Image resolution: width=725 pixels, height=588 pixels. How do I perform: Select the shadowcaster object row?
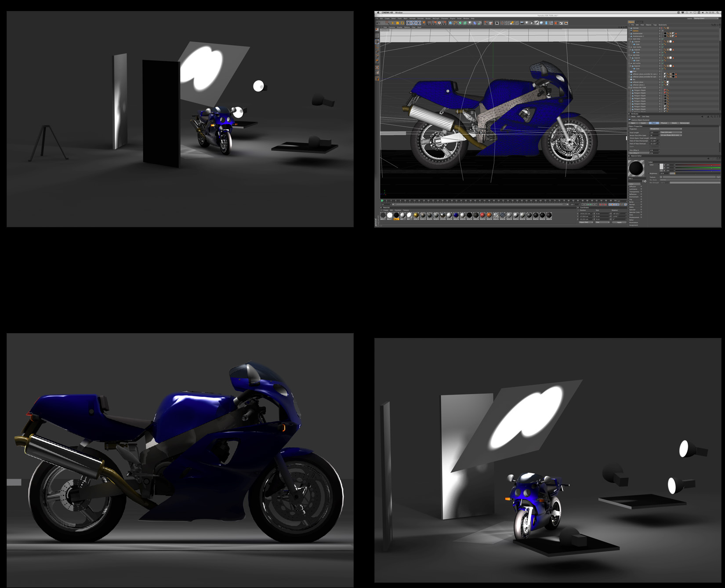(638, 33)
